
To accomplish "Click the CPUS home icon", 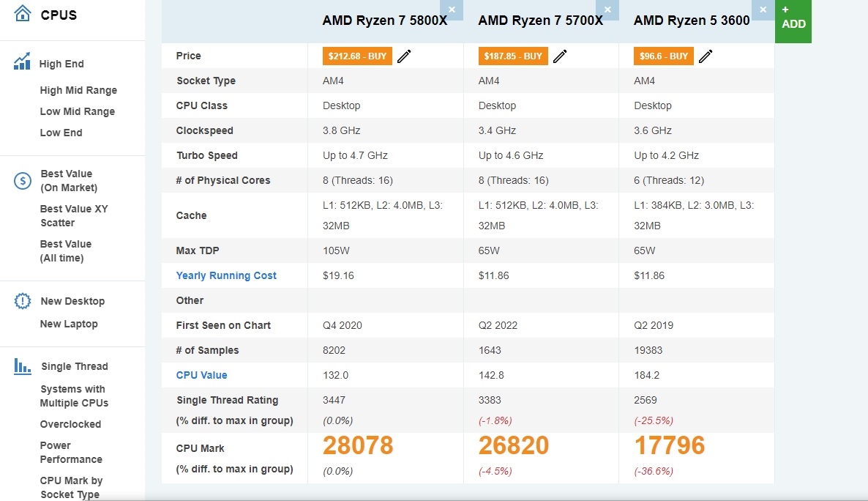I will 23,14.
